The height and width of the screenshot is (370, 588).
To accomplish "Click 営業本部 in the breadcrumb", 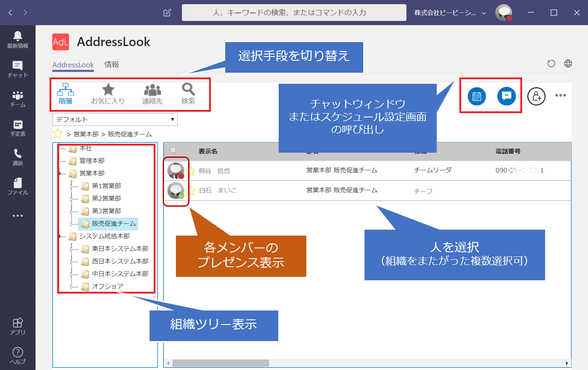I will pyautogui.click(x=86, y=134).
